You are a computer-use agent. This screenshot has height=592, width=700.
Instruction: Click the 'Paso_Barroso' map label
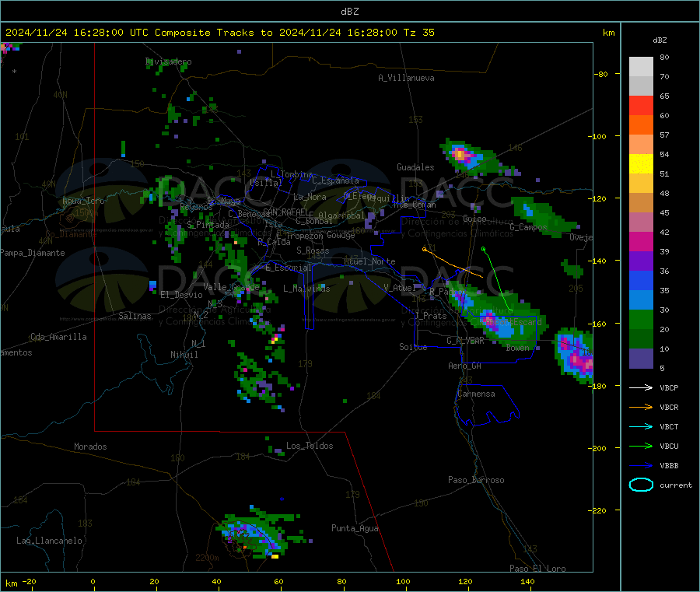pyautogui.click(x=476, y=480)
